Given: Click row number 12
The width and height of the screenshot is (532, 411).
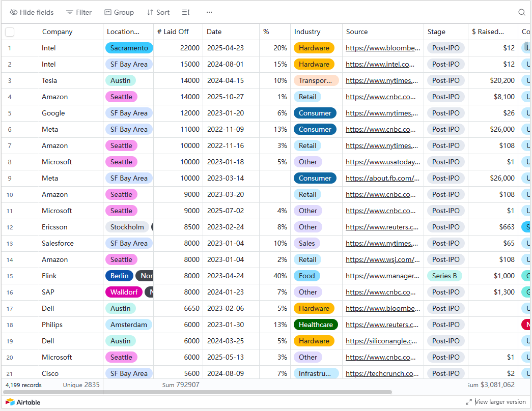Looking at the screenshot, I should (x=10, y=227).
